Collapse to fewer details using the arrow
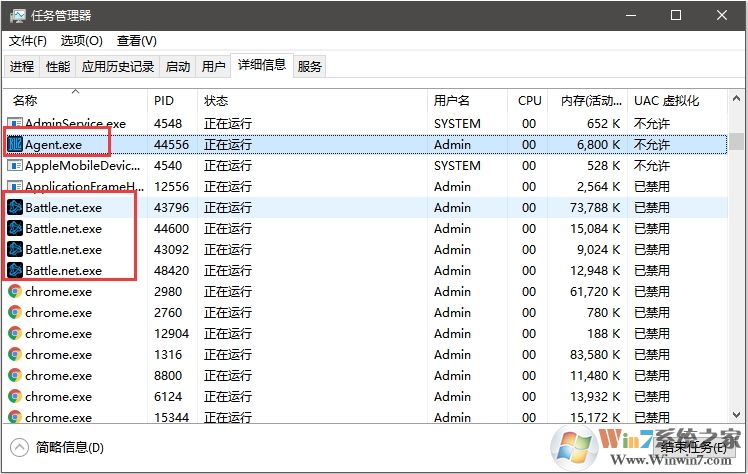This screenshot has height=474, width=748. pyautogui.click(x=19, y=447)
